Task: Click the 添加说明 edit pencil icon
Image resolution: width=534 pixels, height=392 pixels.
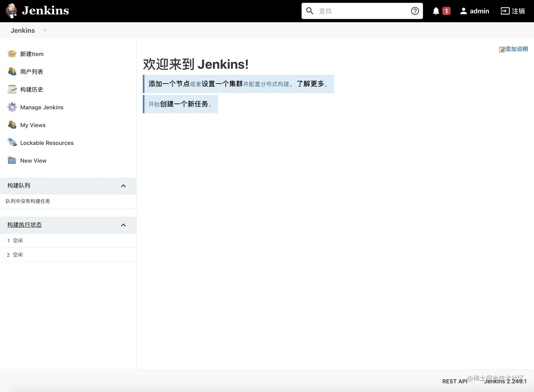Action: 502,49
